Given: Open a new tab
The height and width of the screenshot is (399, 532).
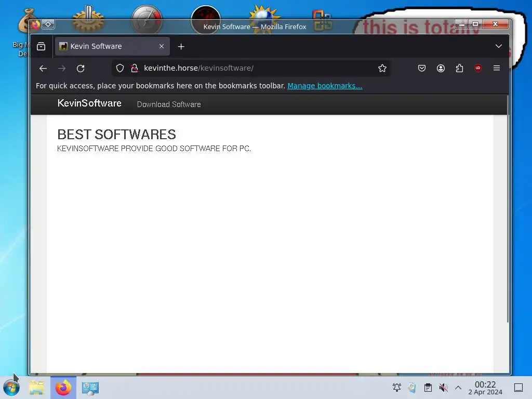Looking at the screenshot, I should click(181, 46).
